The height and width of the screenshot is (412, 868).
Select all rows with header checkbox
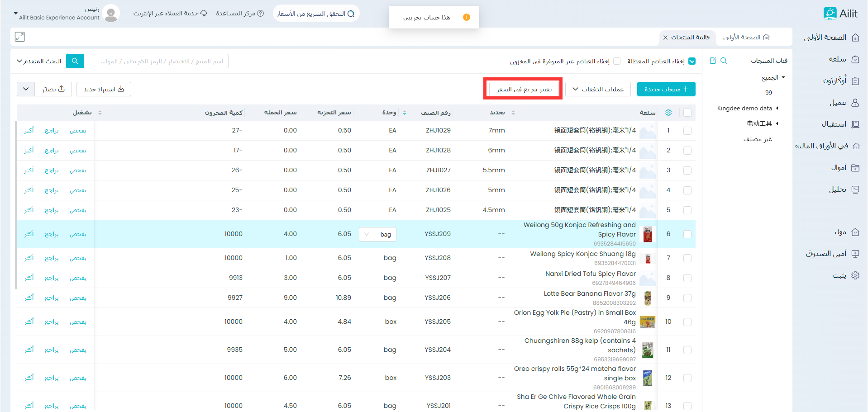(687, 113)
